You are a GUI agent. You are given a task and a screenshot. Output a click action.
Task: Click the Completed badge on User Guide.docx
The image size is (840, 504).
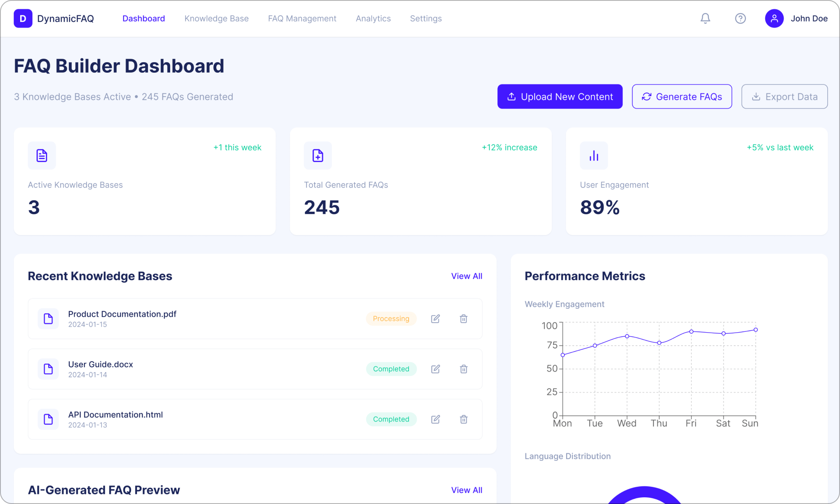(x=391, y=369)
